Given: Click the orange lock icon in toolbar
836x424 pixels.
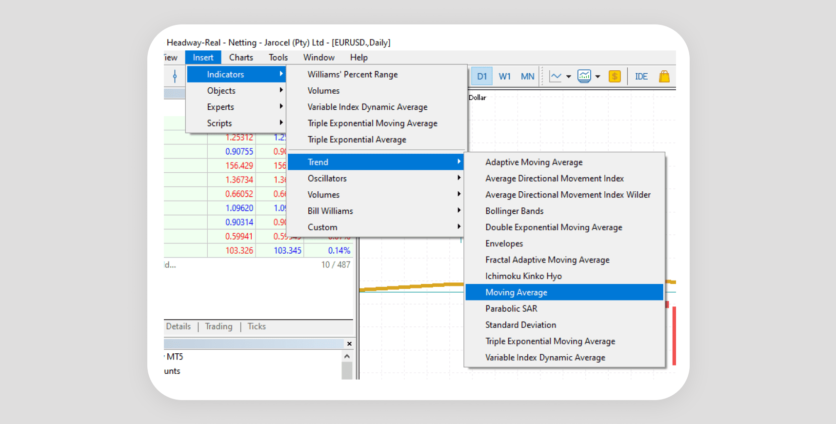Looking at the screenshot, I should coord(664,76).
